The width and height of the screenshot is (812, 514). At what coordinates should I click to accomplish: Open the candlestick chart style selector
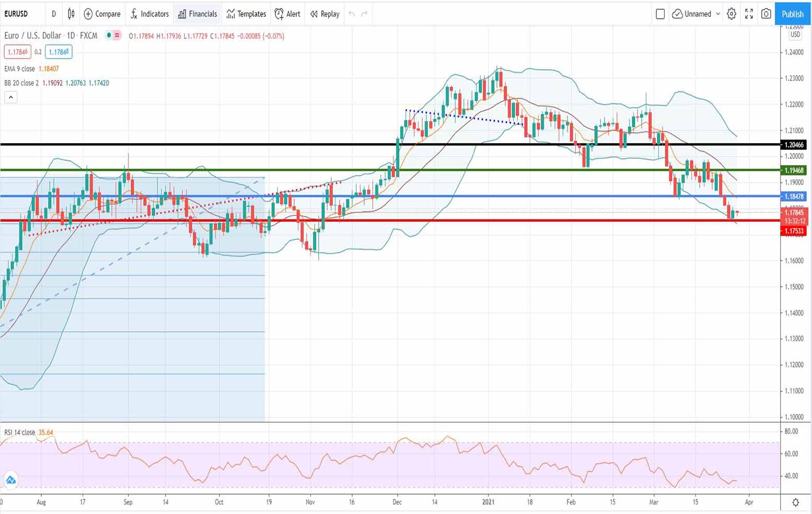coord(71,14)
